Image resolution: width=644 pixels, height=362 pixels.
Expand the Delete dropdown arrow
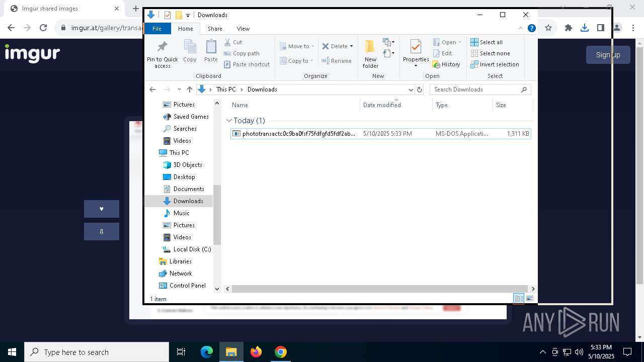[x=351, y=46]
